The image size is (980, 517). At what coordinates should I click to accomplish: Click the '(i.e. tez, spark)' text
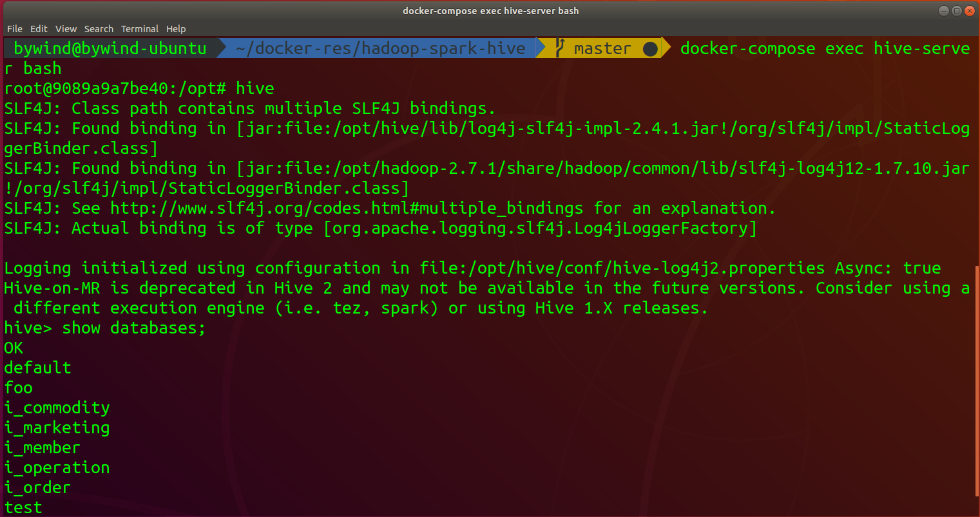[x=356, y=308]
